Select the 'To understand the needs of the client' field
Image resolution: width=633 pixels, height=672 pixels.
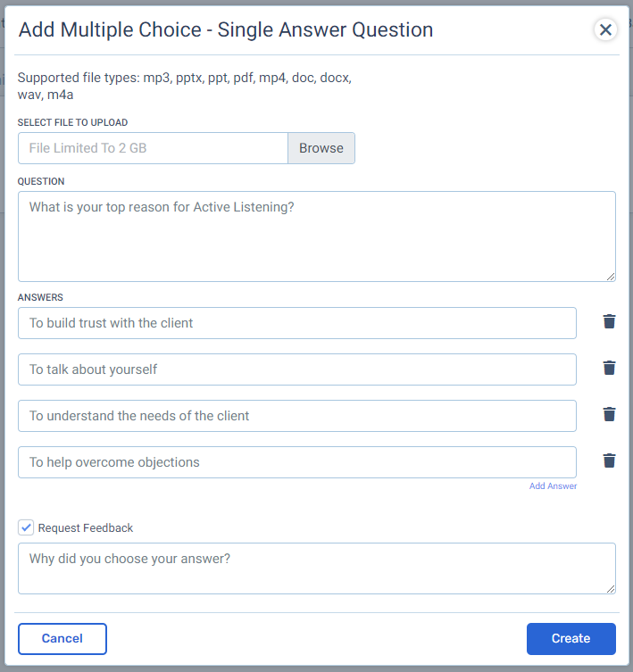(296, 416)
